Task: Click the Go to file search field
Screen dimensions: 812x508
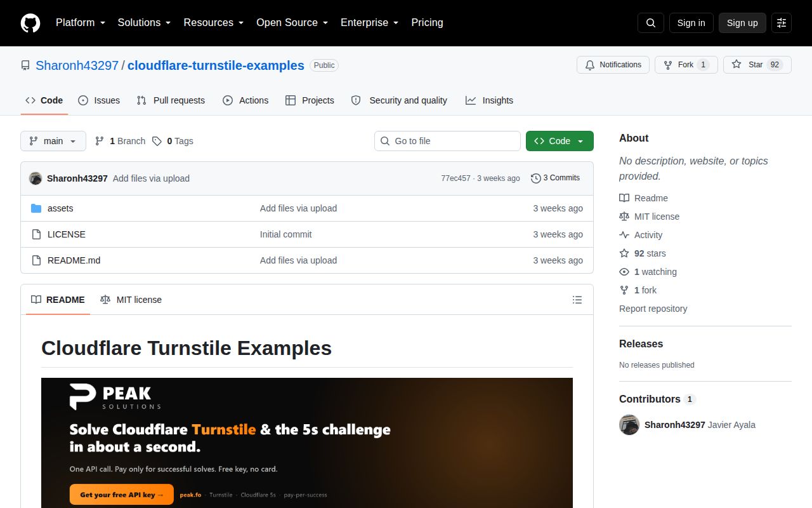Action: [447, 141]
